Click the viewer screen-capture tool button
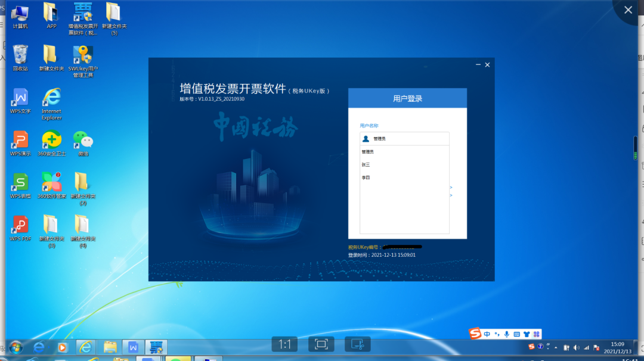 [x=358, y=344]
